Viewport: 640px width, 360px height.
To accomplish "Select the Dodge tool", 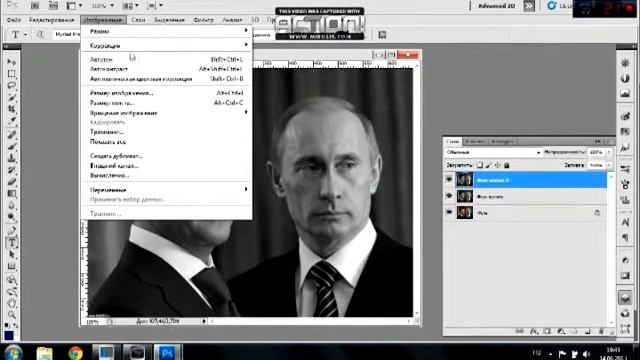I will [x=11, y=217].
